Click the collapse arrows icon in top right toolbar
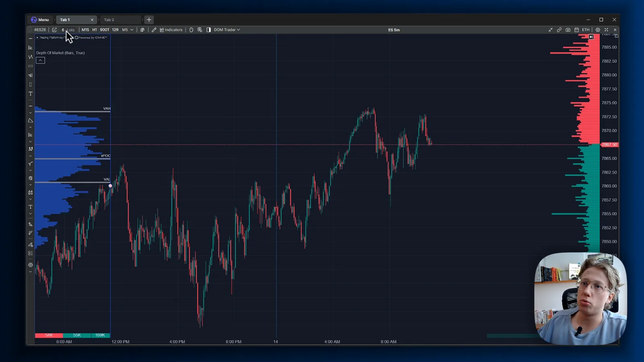This screenshot has width=644, height=362. 550,30
